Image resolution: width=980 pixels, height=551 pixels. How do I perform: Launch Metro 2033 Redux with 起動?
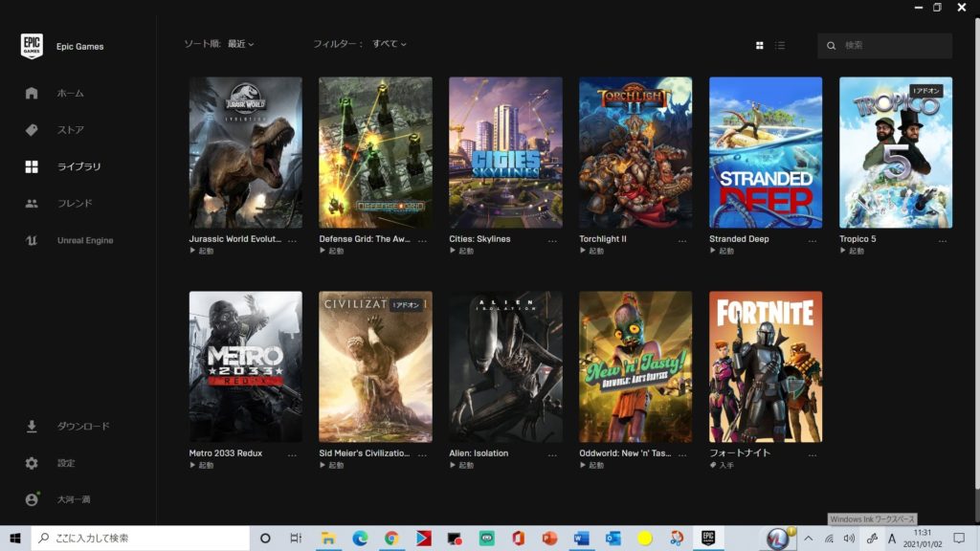(x=202, y=466)
